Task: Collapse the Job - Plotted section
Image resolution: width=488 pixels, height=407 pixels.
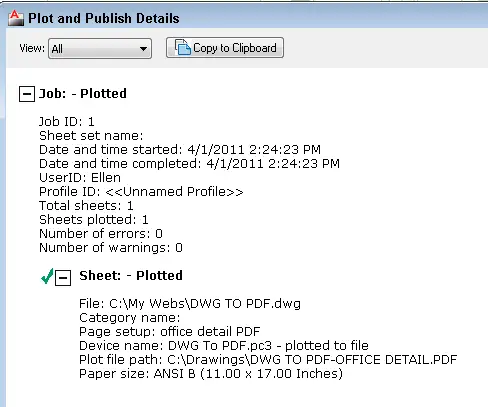Action: coord(27,94)
